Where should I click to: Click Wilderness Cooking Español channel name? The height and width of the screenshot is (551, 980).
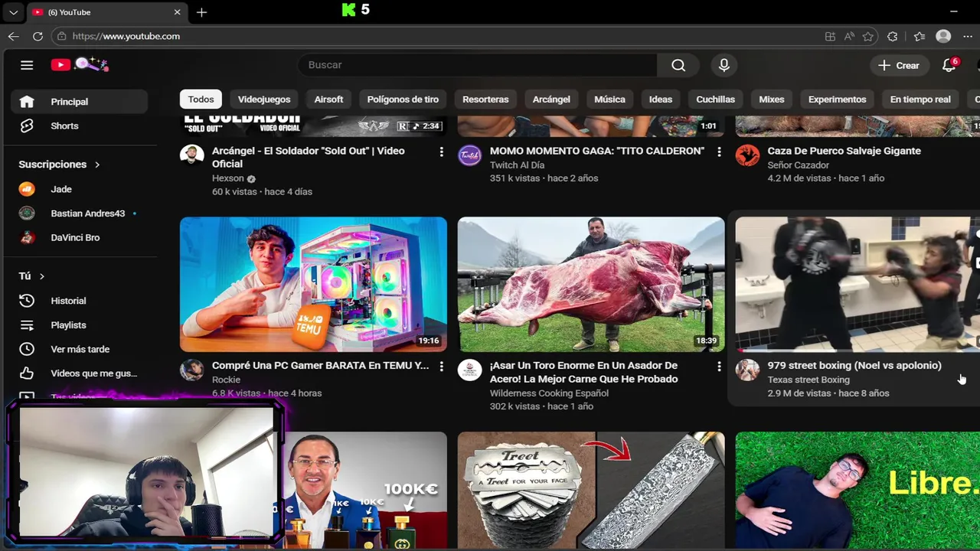[x=549, y=393]
